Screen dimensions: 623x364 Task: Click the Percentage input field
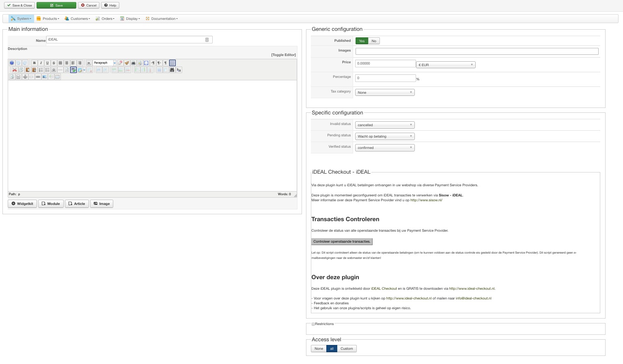coord(386,78)
